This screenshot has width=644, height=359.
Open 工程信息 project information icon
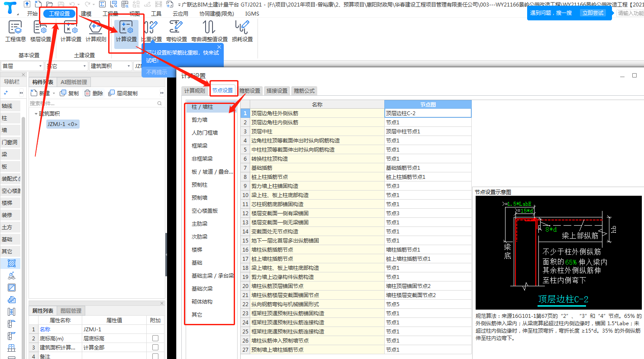coord(16,31)
